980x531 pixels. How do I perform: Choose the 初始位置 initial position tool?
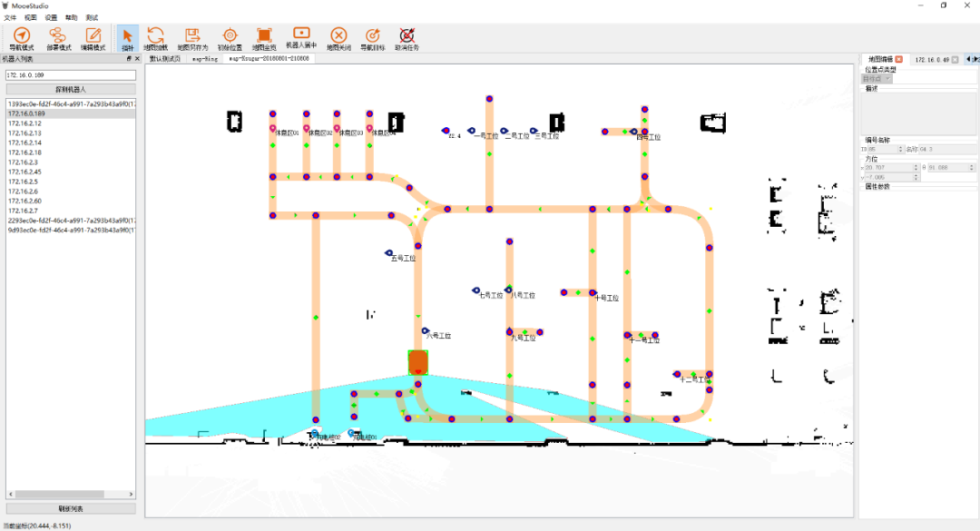(230, 38)
